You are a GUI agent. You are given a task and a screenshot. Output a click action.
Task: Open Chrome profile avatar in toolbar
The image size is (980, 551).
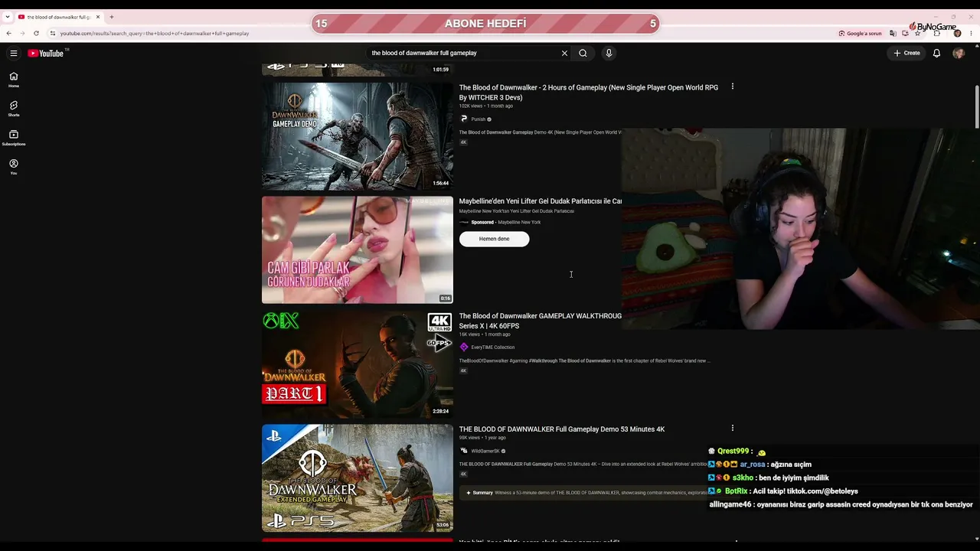click(x=957, y=34)
